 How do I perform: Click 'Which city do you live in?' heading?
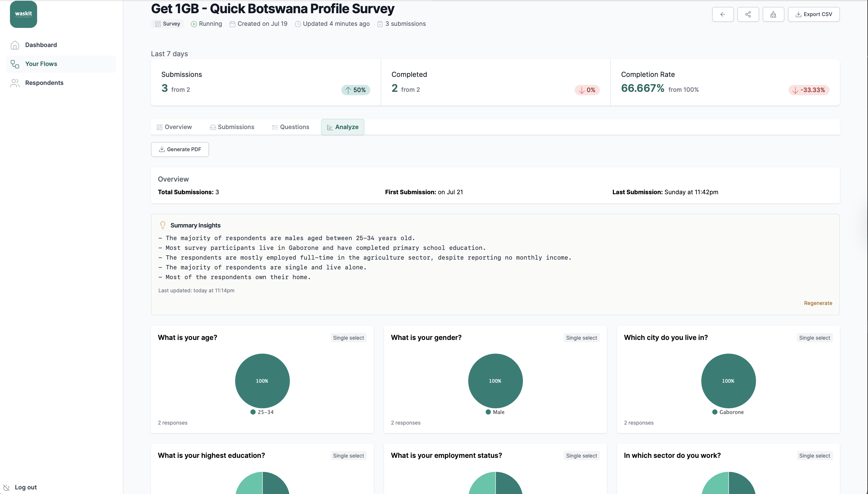[666, 338]
